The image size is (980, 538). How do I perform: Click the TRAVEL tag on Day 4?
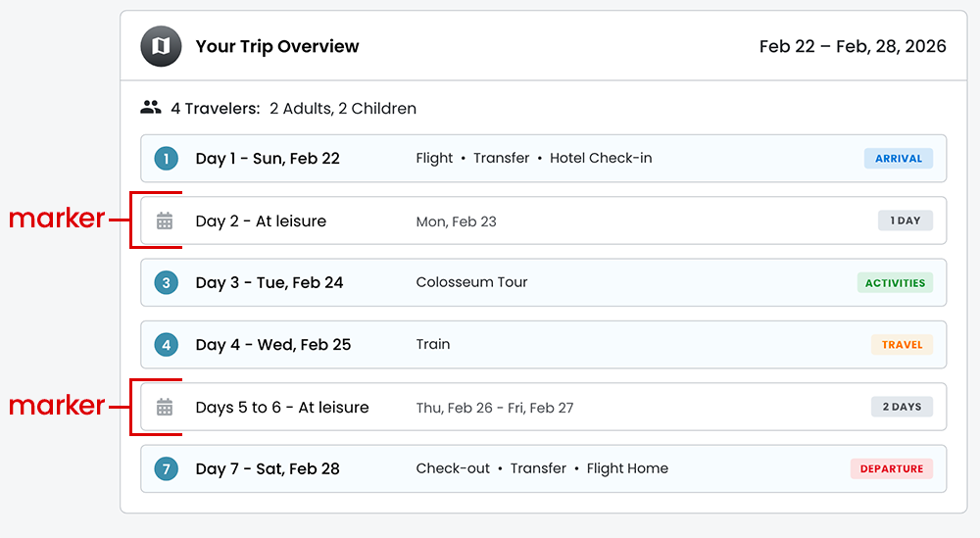coord(902,345)
